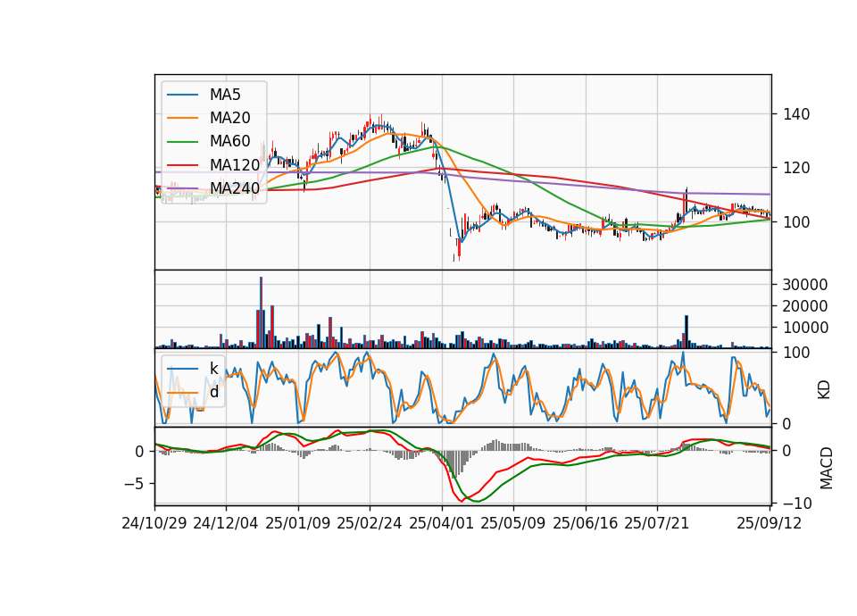The image size is (857, 616).
Task: Click the MA20 legend label
Action: (x=229, y=118)
